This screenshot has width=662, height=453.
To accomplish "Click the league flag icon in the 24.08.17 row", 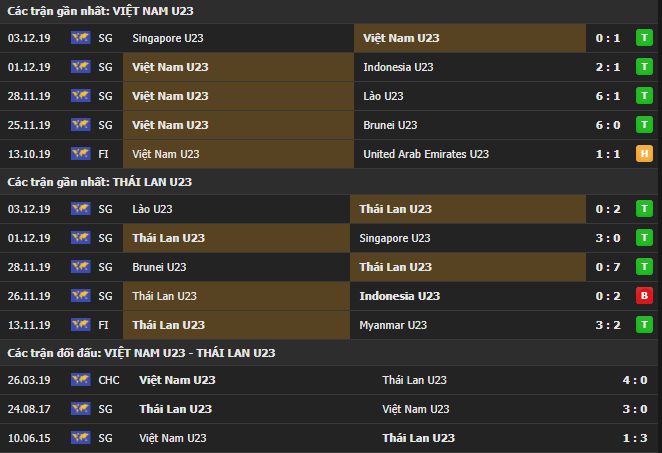I will tap(80, 409).
